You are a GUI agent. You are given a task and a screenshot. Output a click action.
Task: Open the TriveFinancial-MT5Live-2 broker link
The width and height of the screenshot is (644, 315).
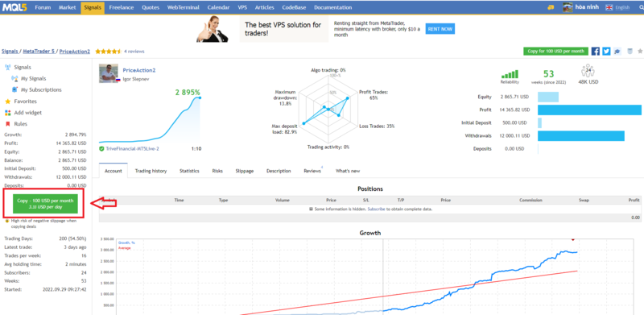point(131,149)
